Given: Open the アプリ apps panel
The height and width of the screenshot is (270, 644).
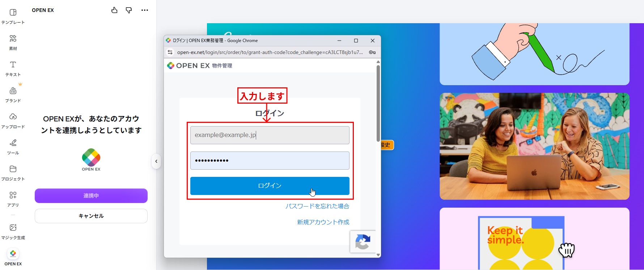Looking at the screenshot, I should click(x=13, y=199).
